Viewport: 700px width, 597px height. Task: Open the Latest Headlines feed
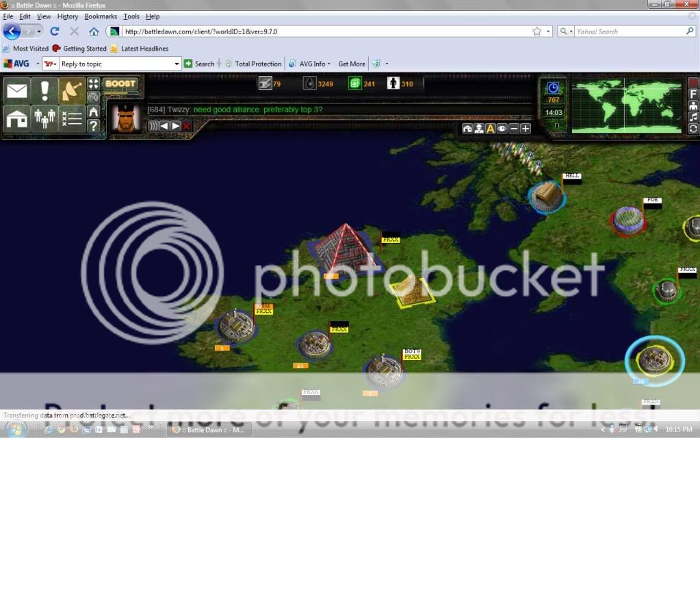140,49
